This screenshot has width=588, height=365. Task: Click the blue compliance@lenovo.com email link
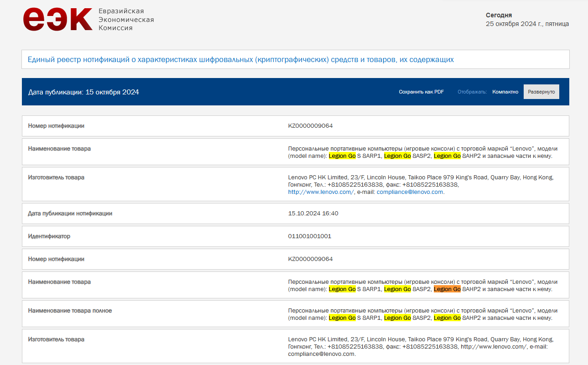click(x=410, y=192)
